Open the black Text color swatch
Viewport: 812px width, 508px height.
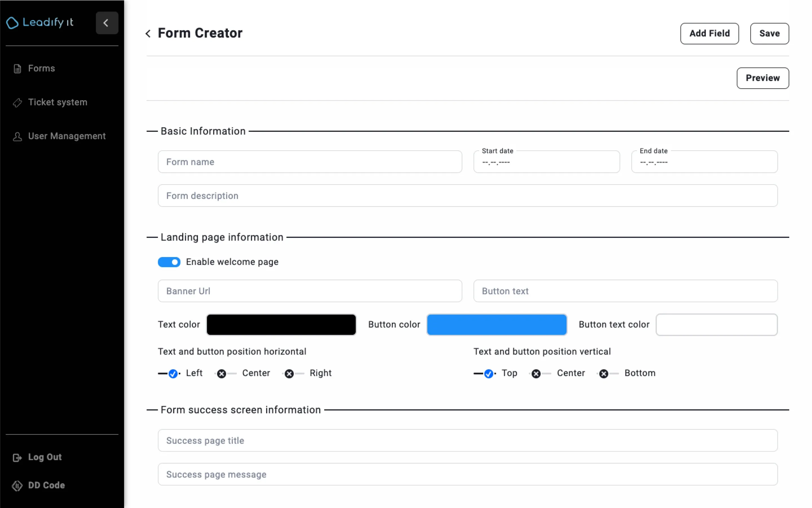pos(281,325)
